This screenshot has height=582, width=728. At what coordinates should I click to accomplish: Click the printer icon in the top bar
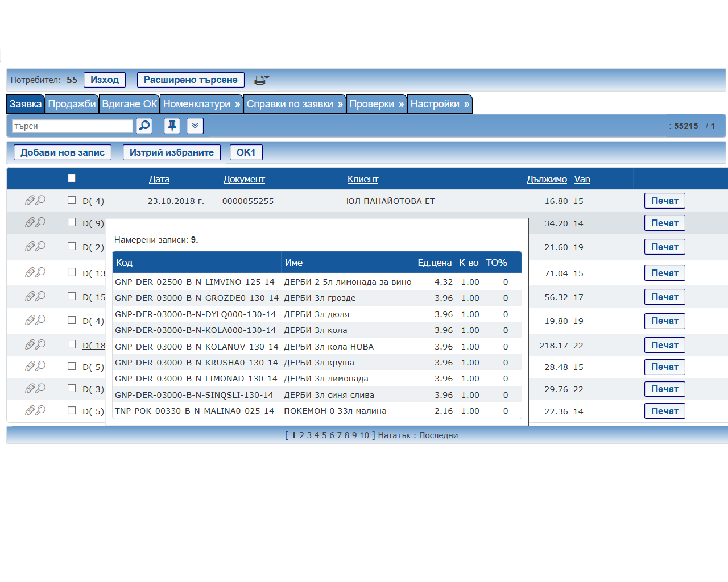pyautogui.click(x=260, y=80)
